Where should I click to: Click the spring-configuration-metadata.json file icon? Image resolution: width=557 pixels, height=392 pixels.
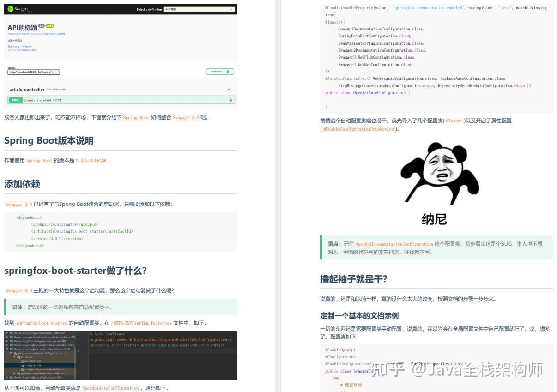coord(24,369)
